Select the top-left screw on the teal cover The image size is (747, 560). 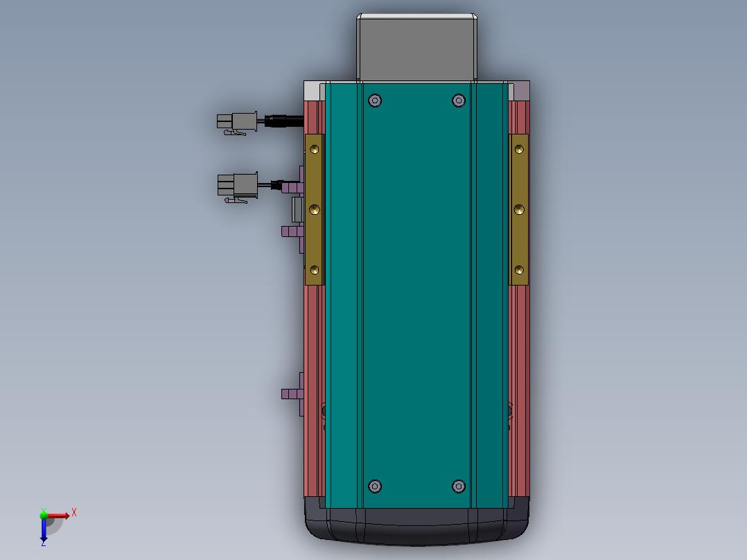(375, 100)
